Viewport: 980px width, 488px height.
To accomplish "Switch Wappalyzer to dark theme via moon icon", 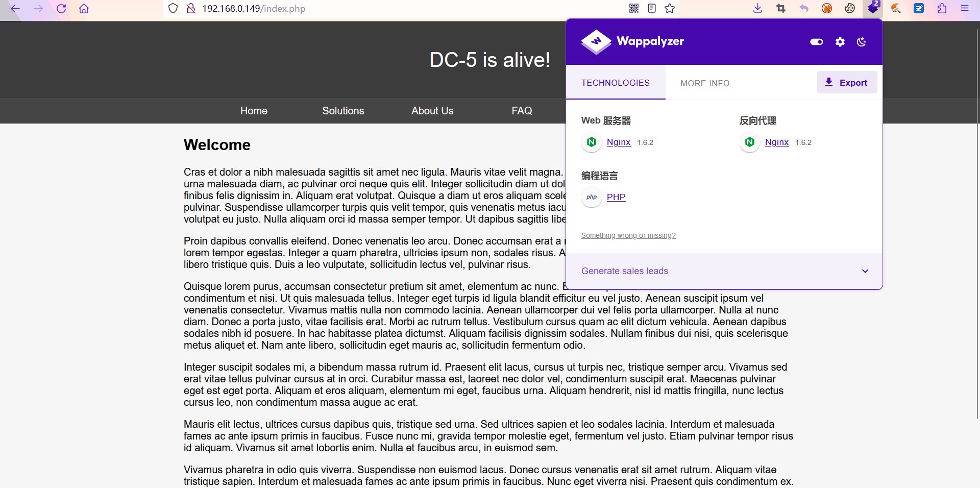I will [861, 42].
